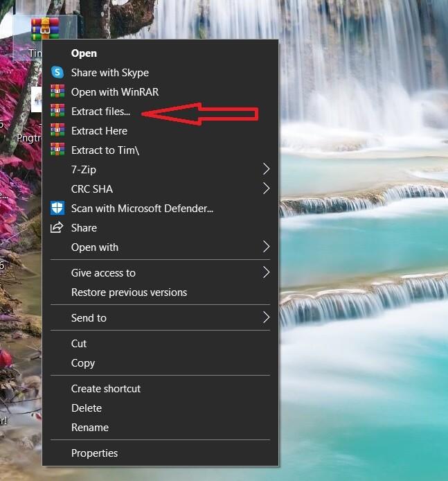This screenshot has width=448, height=481.
Task: Click Give access to entry
Action: [x=160, y=273]
